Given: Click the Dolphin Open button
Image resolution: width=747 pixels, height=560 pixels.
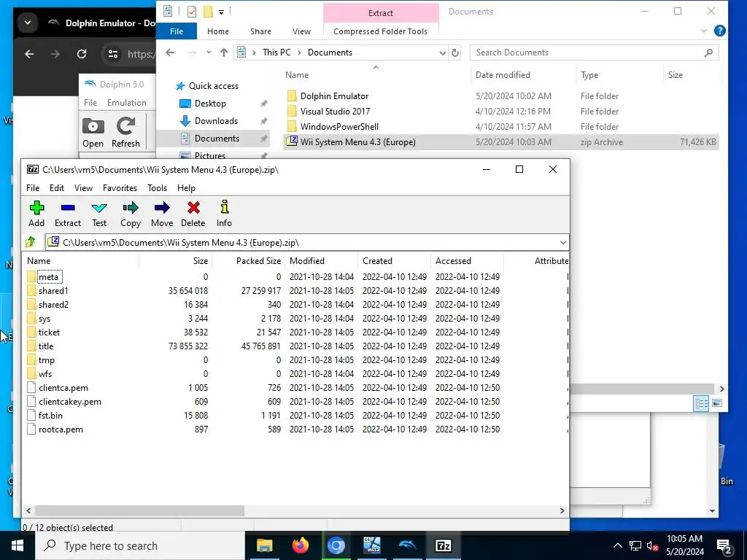Looking at the screenshot, I should tap(93, 133).
